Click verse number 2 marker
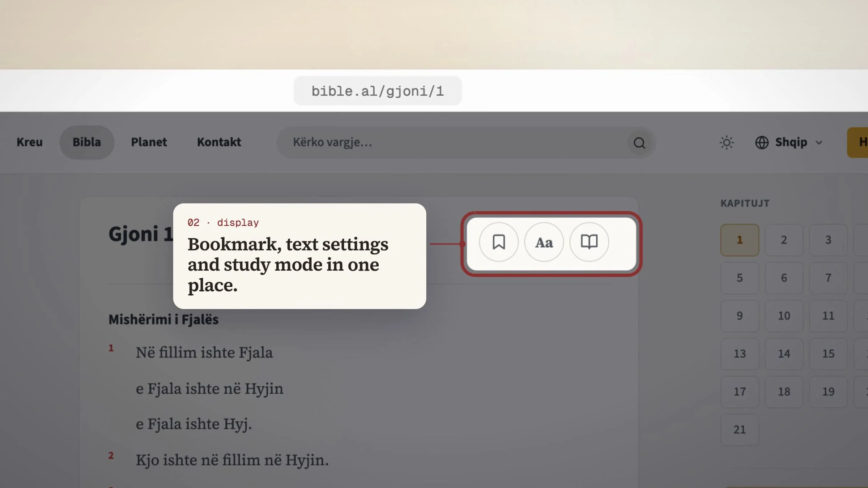The image size is (868, 488). pos(111,455)
